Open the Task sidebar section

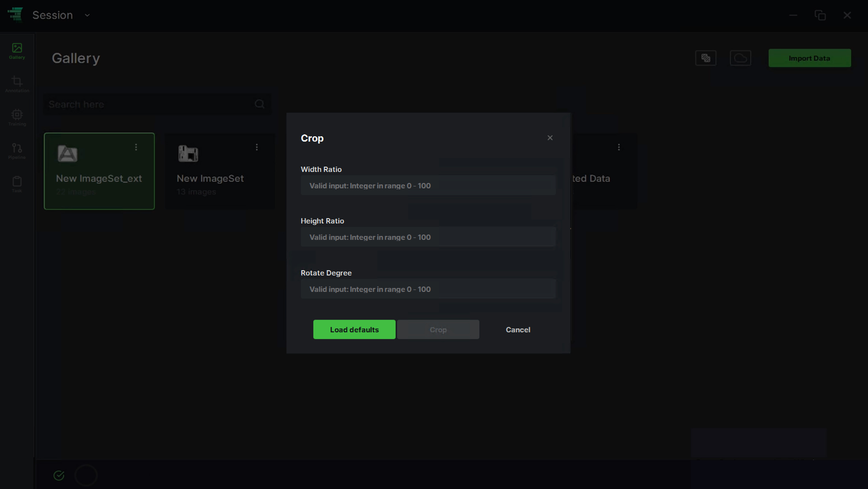pos(17,184)
